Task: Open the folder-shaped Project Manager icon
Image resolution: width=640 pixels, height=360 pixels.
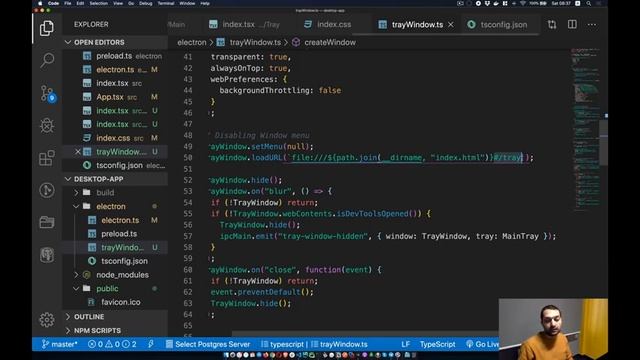Action: click(47, 222)
